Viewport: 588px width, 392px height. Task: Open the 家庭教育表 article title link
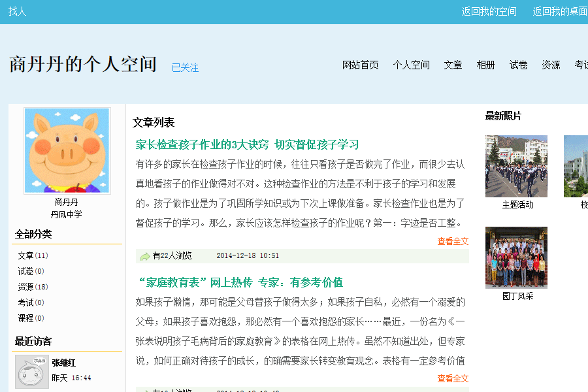pos(240,282)
